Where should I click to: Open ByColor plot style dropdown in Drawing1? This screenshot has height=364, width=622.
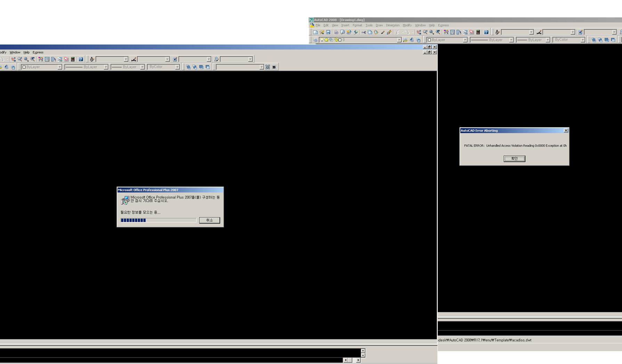583,40
